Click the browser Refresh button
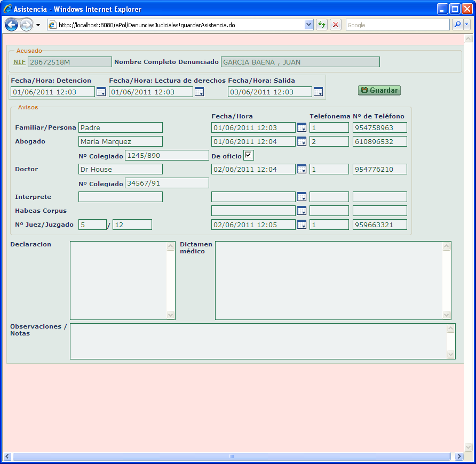The height and width of the screenshot is (464, 476). pyautogui.click(x=322, y=25)
